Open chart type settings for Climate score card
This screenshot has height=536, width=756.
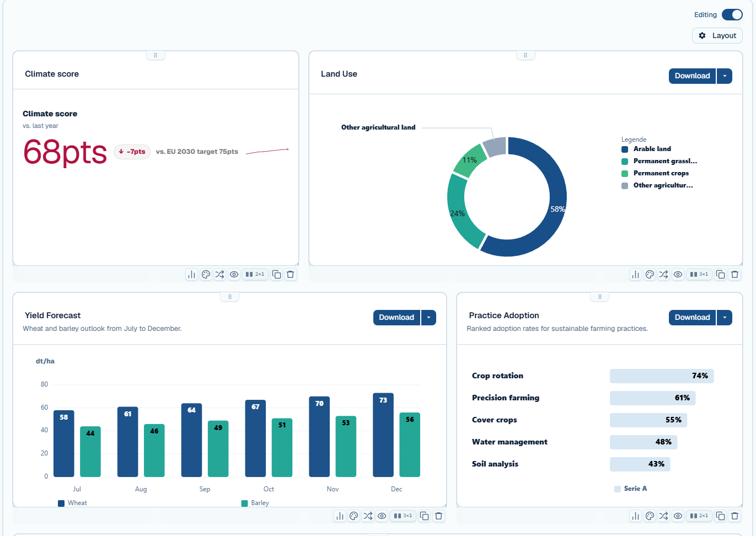click(x=192, y=274)
